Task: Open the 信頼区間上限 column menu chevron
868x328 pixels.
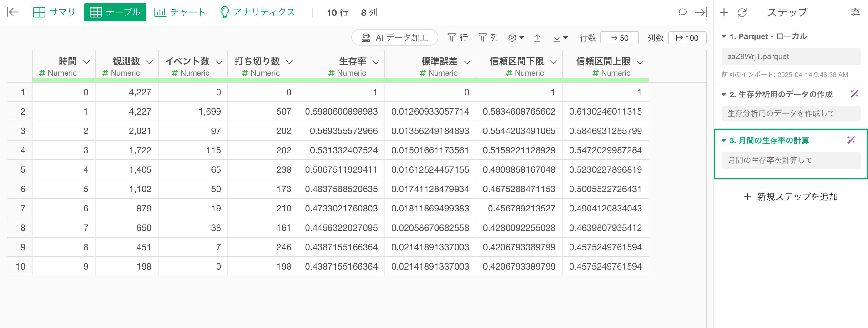Action: click(640, 62)
